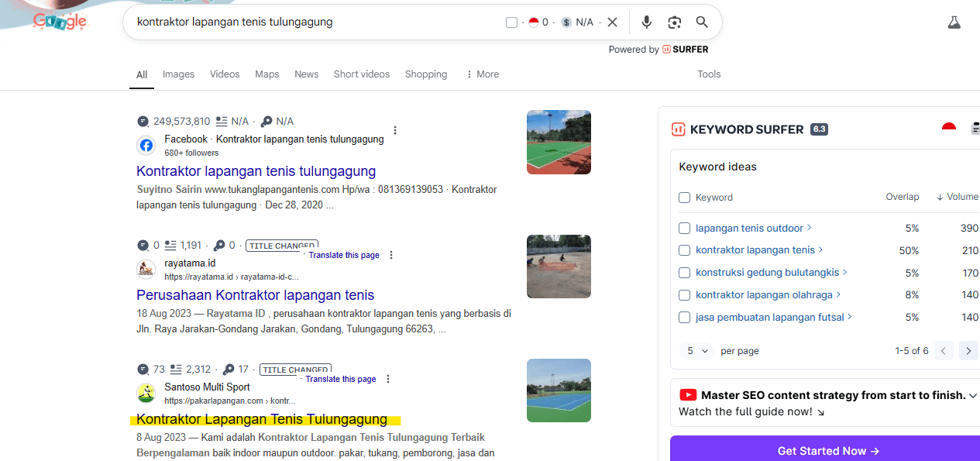Go to next keyword ideas page
The image size is (980, 461).
pos(968,351)
